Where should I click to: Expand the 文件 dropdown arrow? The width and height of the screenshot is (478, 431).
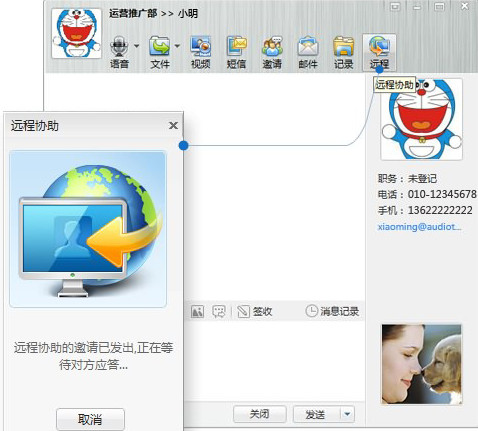177,46
